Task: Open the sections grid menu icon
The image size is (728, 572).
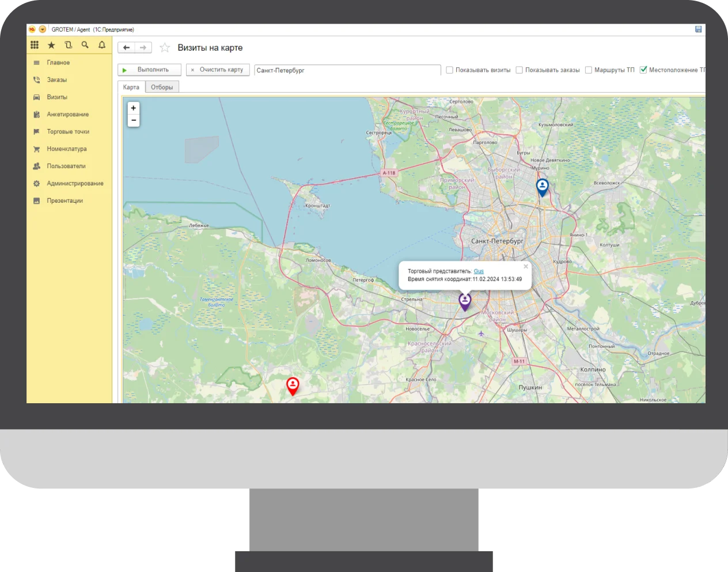Action: (35, 45)
